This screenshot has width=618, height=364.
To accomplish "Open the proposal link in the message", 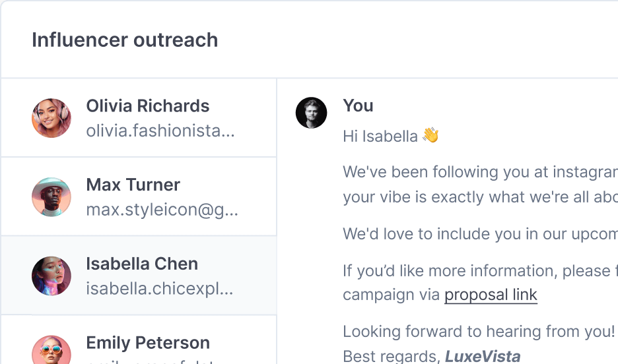I will tap(491, 295).
